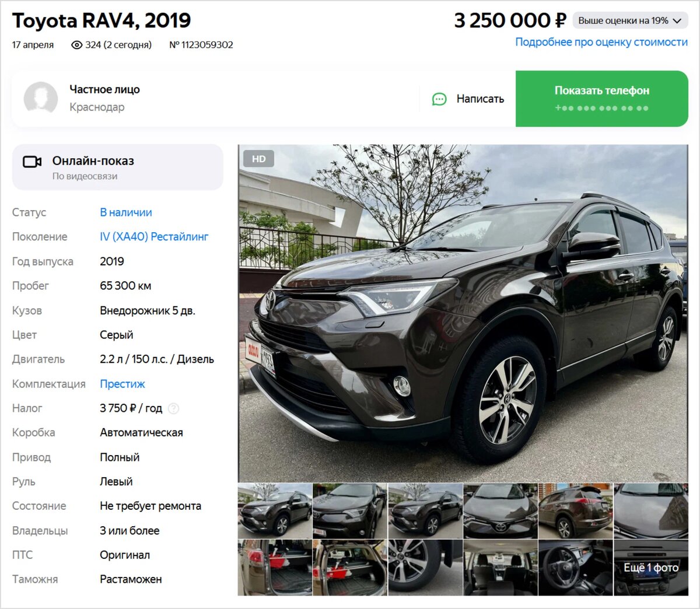Click the views eye icon

76,45
